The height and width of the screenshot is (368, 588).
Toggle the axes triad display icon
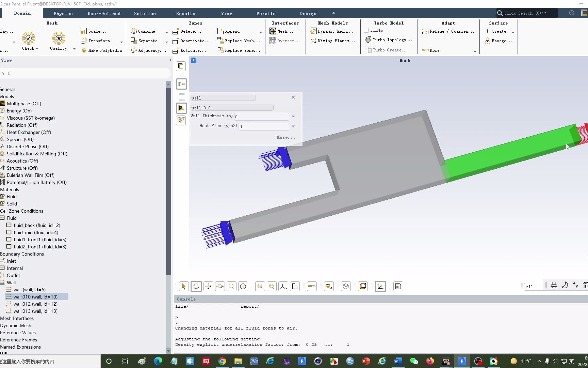click(380, 286)
